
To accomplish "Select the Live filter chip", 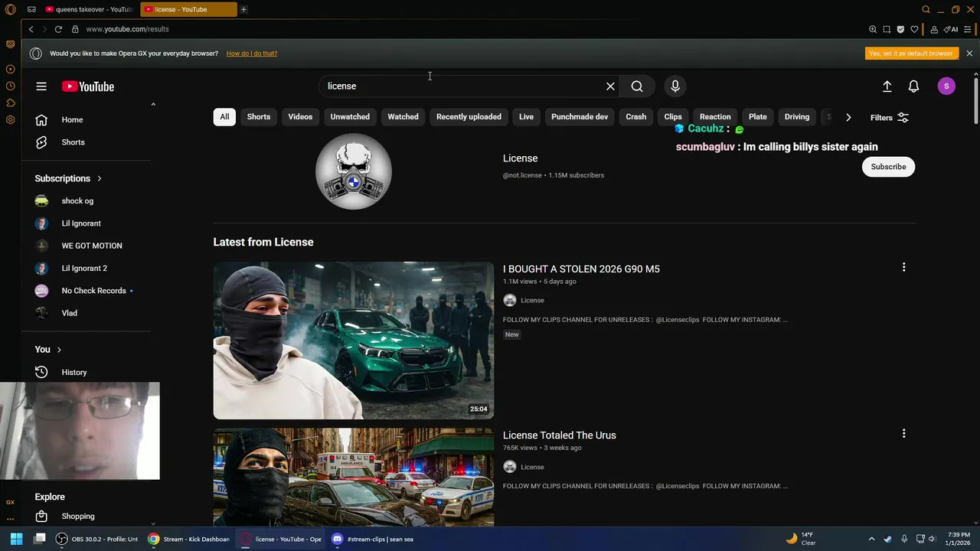I will (x=526, y=117).
